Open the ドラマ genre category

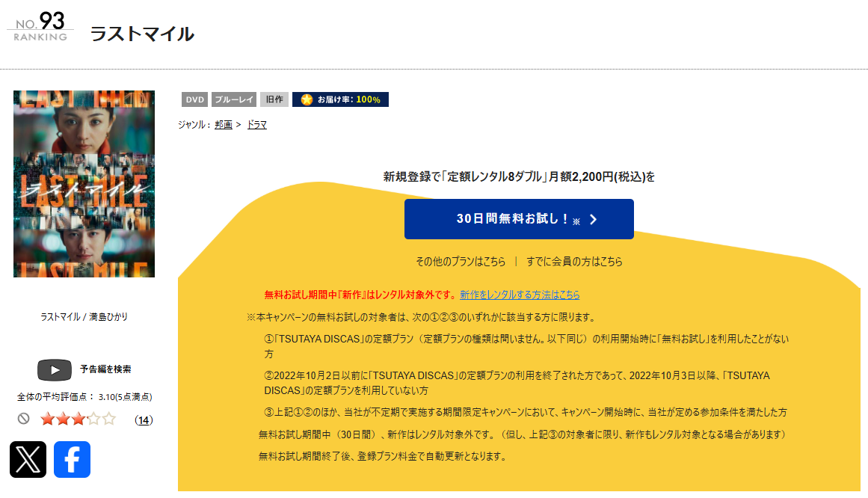[256, 124]
